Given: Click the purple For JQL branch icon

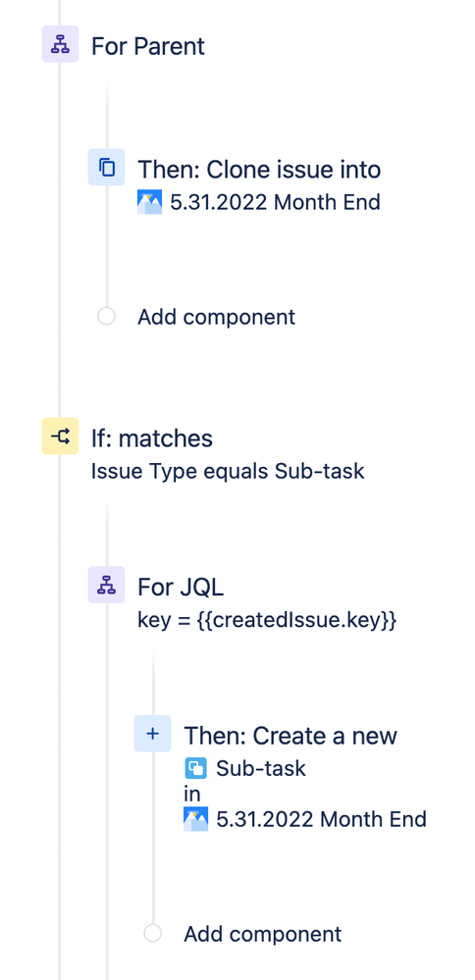Looking at the screenshot, I should coord(106,585).
